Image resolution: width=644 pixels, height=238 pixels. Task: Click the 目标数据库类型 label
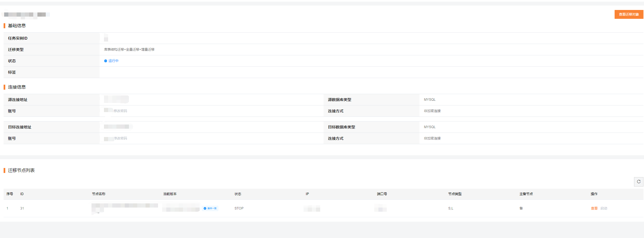[342, 127]
